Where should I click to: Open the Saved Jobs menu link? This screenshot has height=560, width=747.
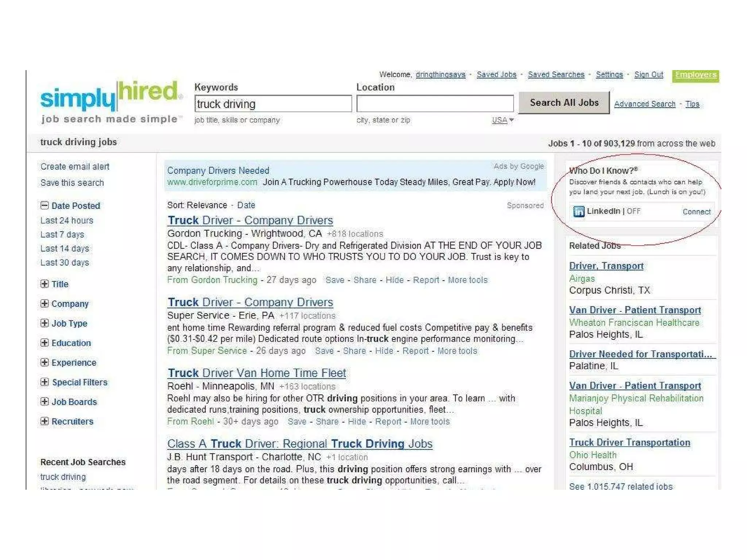coord(496,75)
